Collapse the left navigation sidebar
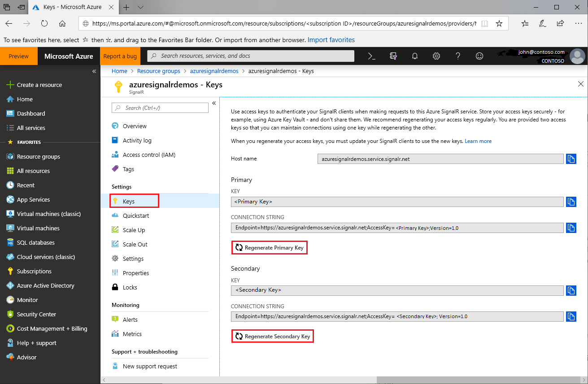The width and height of the screenshot is (588, 384). tap(94, 71)
